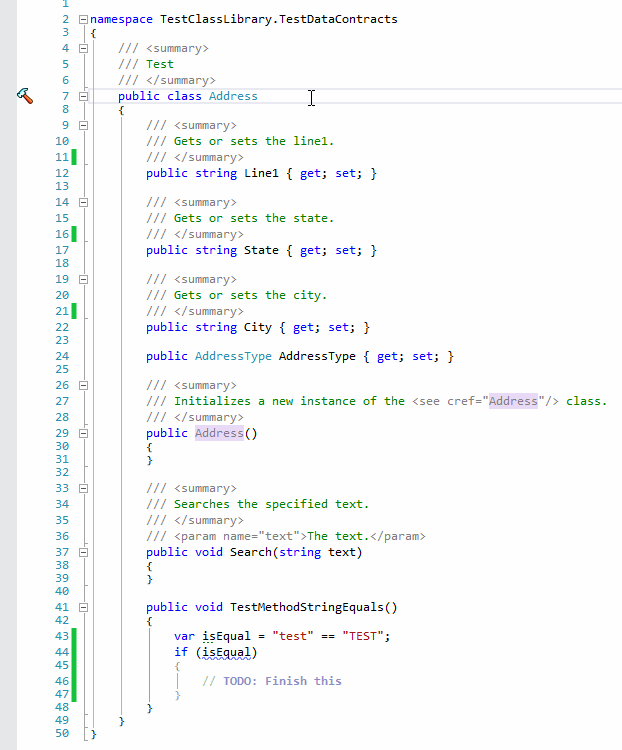
Task: Collapse the Search method on line 37
Action: (83, 552)
